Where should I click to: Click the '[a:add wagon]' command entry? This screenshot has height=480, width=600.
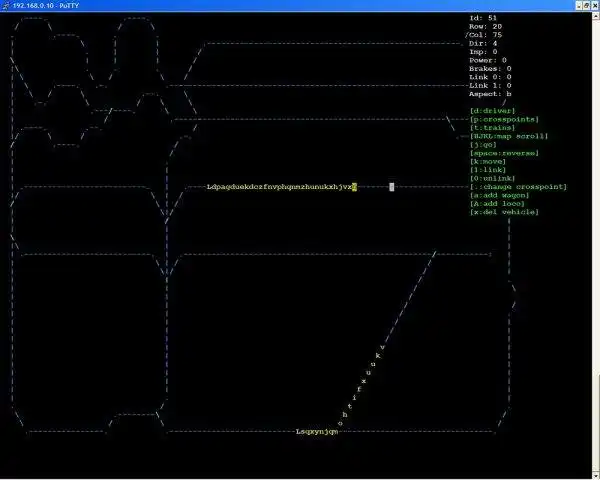coord(499,195)
